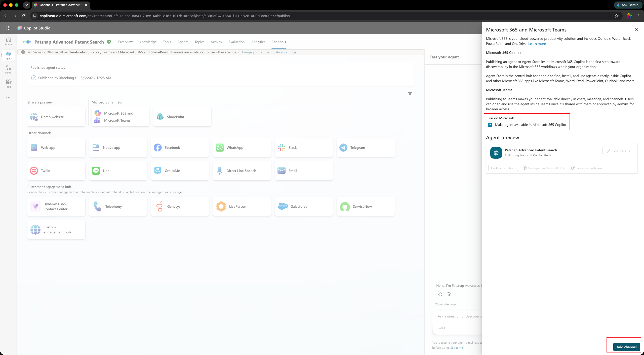
Task: Choose the Web app channel
Action: 56,148
